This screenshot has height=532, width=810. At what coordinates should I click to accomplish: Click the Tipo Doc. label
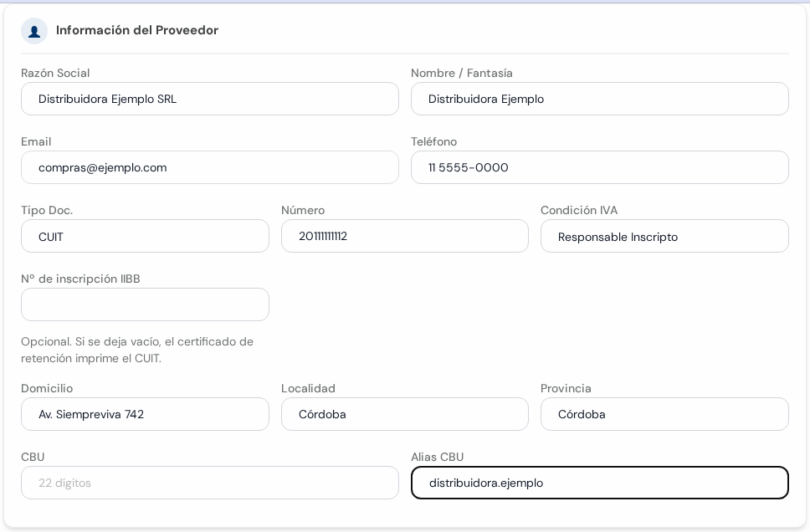[x=47, y=210]
